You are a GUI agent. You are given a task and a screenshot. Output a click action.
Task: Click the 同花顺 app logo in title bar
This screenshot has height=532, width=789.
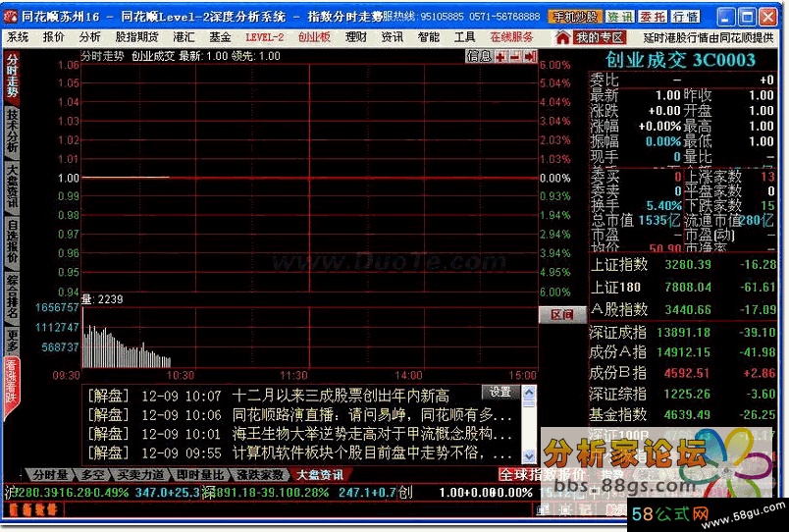tap(10, 17)
